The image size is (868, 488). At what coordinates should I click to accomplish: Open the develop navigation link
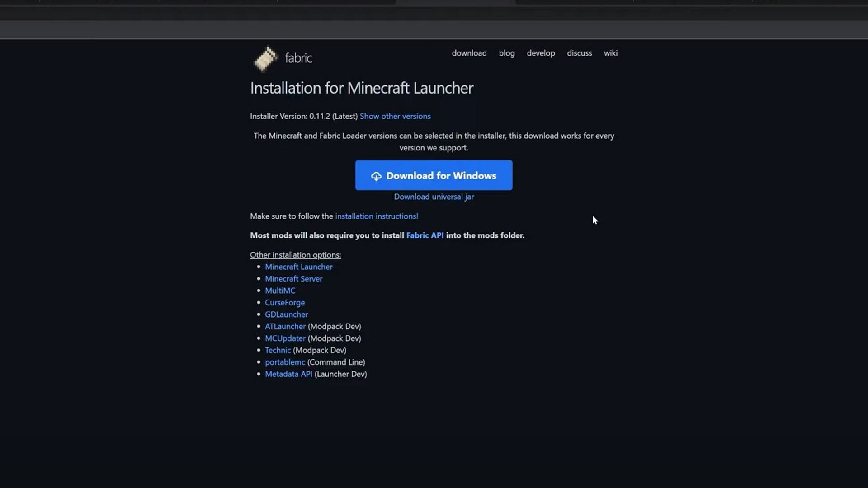[541, 53]
